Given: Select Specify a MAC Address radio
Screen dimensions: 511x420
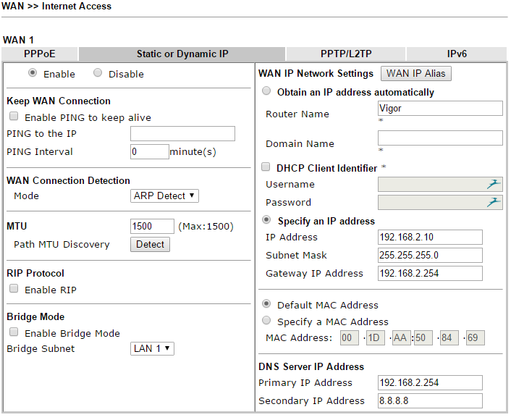Looking at the screenshot, I should tap(266, 321).
